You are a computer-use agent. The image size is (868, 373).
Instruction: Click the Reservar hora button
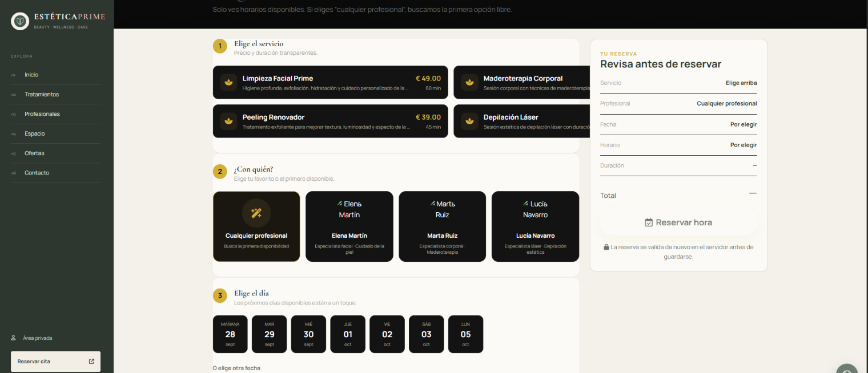678,222
